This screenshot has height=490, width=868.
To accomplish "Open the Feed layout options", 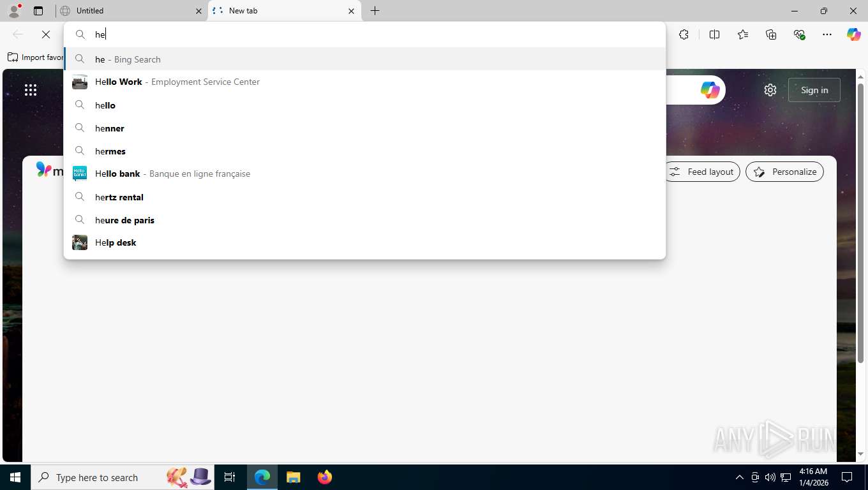I will 702,172.
